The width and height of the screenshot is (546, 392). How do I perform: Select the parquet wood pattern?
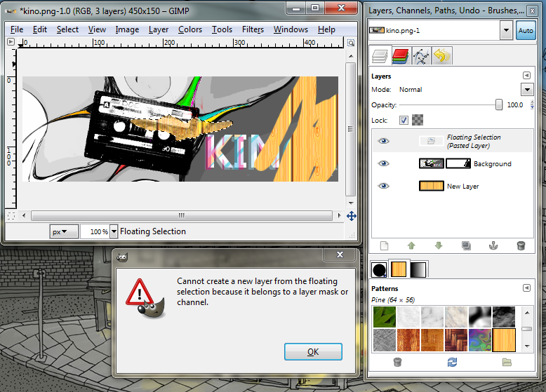click(x=455, y=340)
